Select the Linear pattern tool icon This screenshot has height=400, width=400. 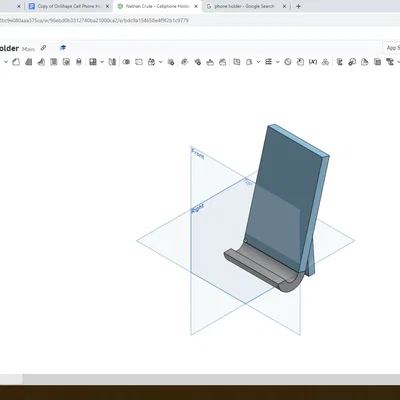[93, 62]
